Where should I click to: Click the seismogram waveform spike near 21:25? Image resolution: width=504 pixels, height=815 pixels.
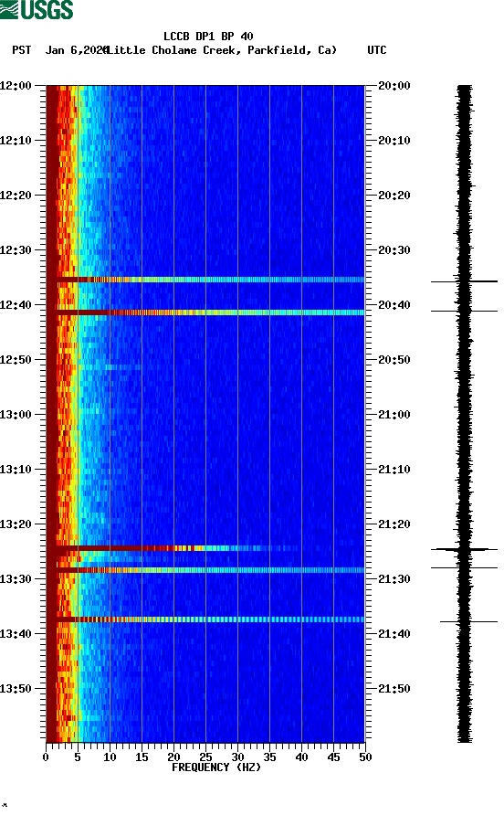[464, 549]
